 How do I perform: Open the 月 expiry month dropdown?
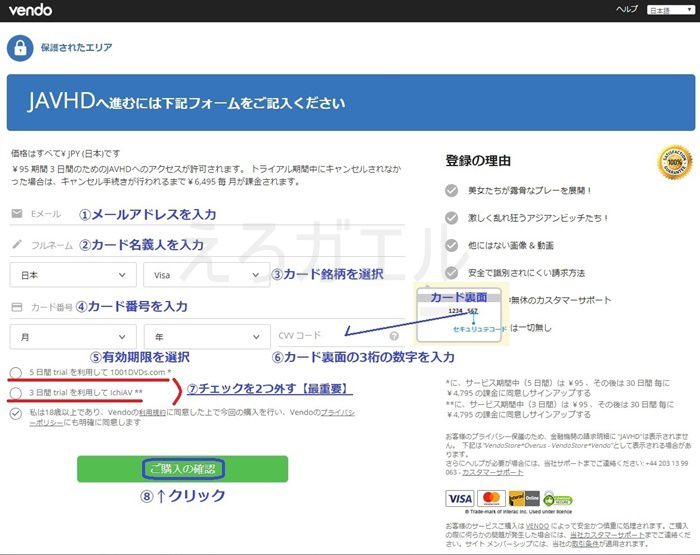pos(73,337)
